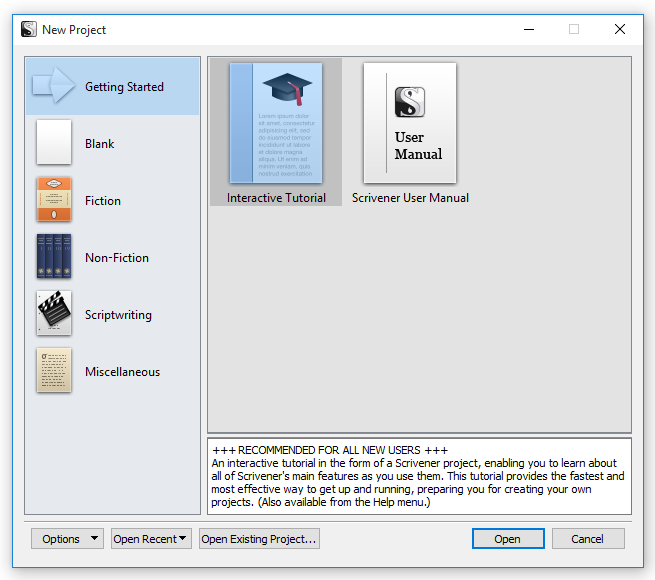Click the Open Existing Project button
This screenshot has height=580, width=655.
click(x=259, y=539)
